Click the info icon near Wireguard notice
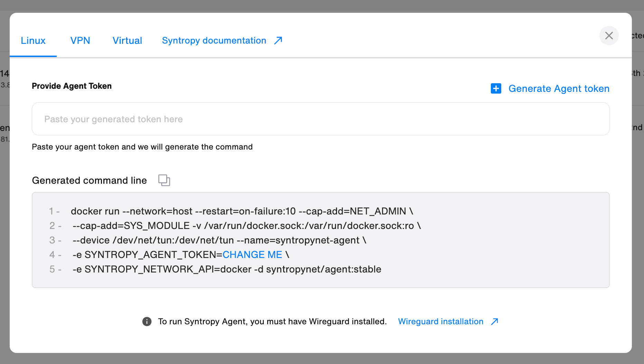 (x=147, y=322)
